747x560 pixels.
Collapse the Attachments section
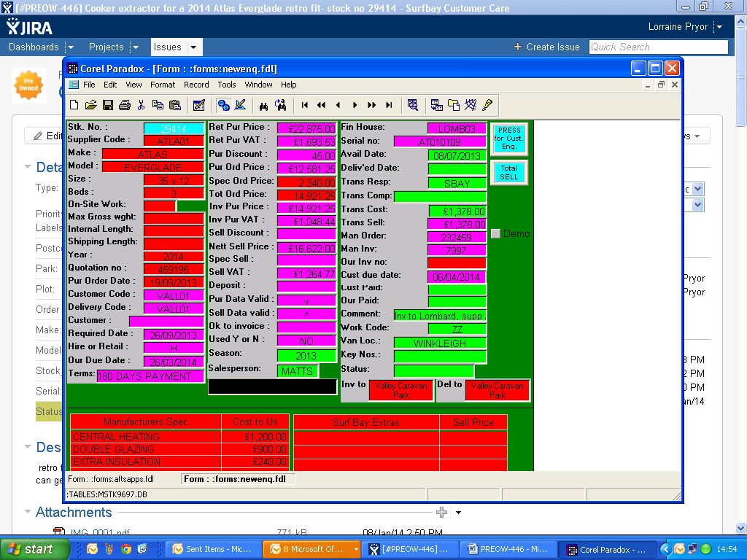(x=28, y=513)
